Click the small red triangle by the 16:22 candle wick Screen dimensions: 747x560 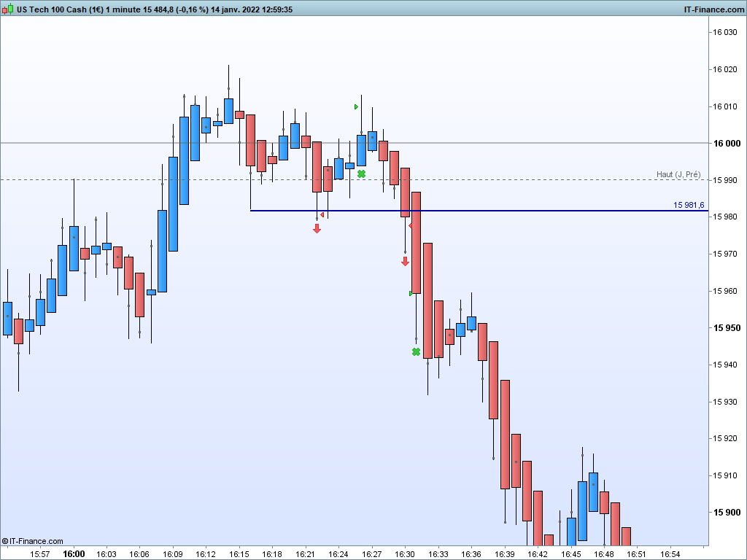322,215
